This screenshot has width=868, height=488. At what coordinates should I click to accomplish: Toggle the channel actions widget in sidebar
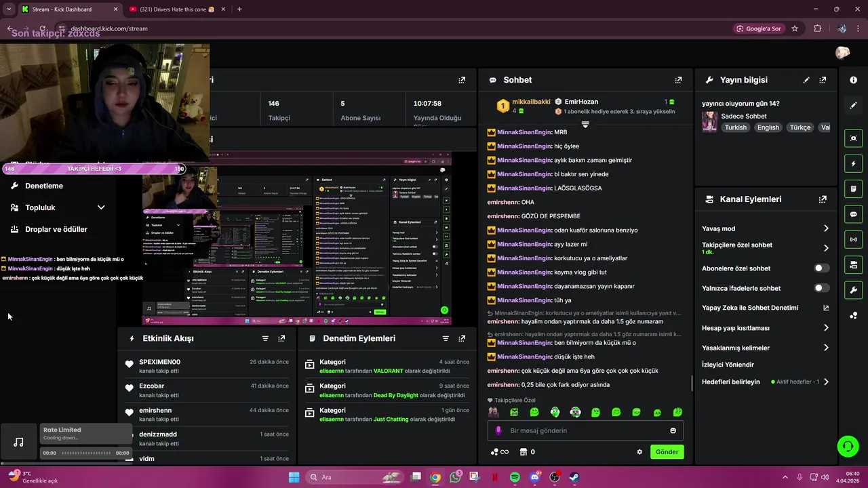[854, 264]
